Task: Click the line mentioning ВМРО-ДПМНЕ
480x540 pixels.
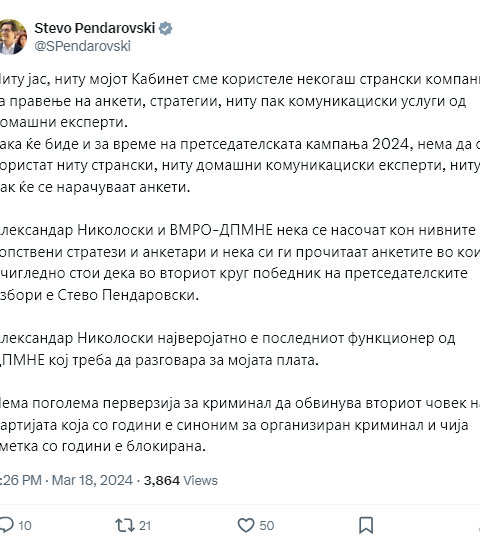Action: click(238, 230)
